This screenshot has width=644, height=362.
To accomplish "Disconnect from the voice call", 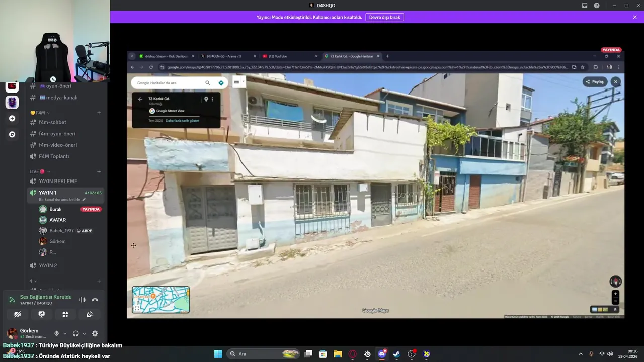I will tap(95, 300).
